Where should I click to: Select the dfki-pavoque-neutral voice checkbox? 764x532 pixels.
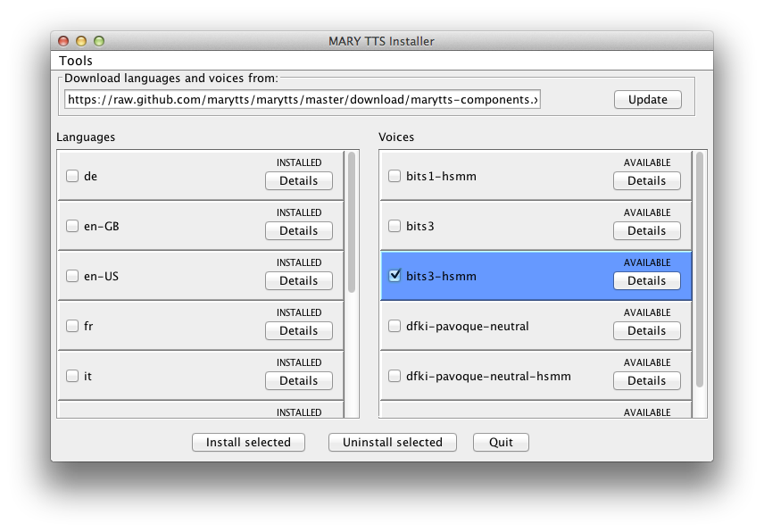[394, 326]
